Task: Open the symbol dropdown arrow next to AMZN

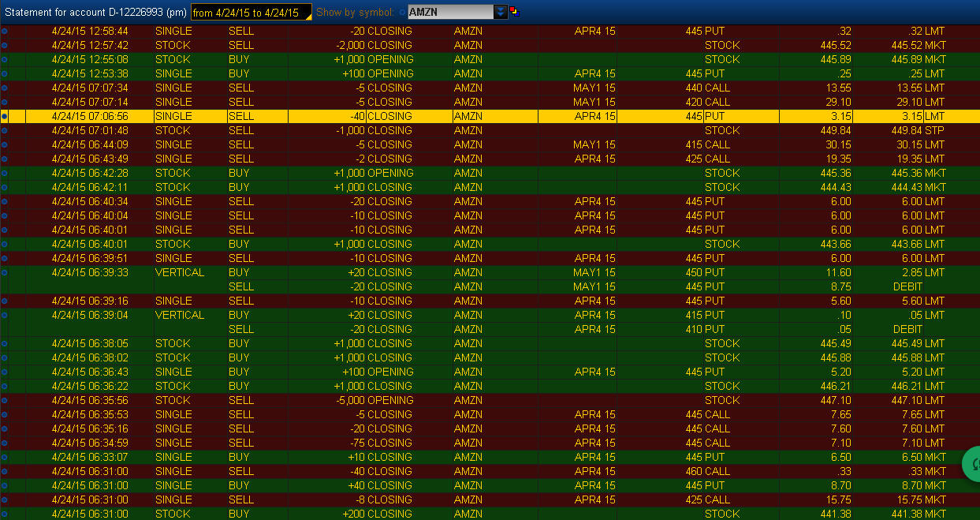Action: click(x=501, y=12)
